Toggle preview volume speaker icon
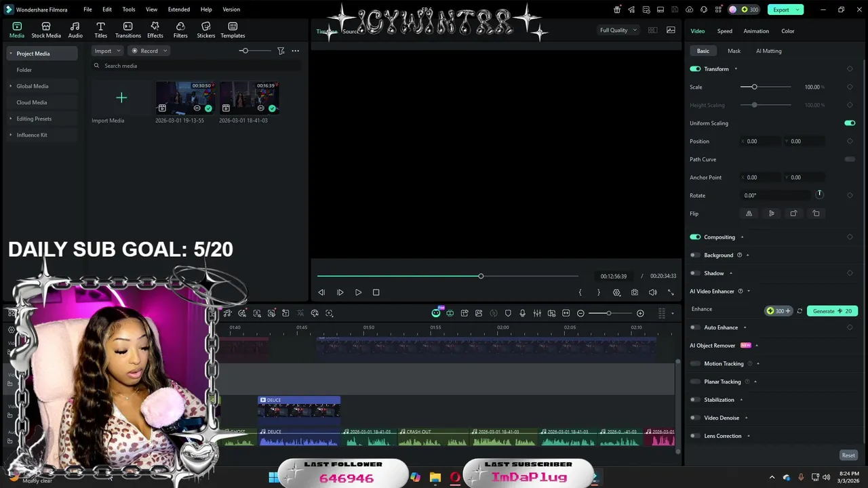Viewport: 868px width, 488px height. [652, 292]
